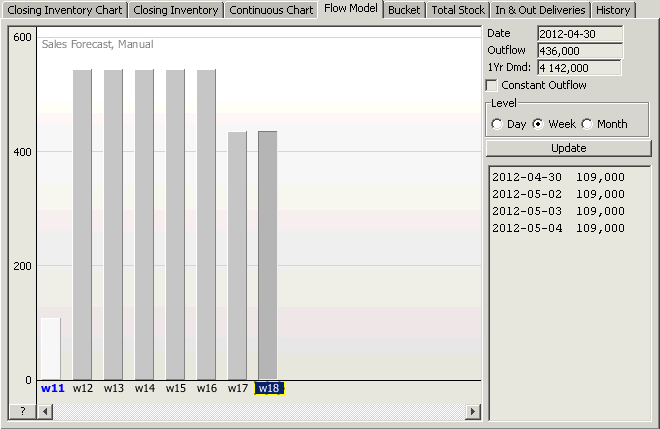The image size is (660, 429).
Task: Select the w11 bar in the chart
Action: 51,349
